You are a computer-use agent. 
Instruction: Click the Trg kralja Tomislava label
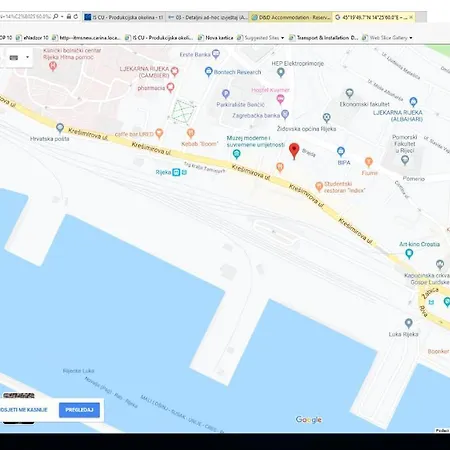[205, 167]
